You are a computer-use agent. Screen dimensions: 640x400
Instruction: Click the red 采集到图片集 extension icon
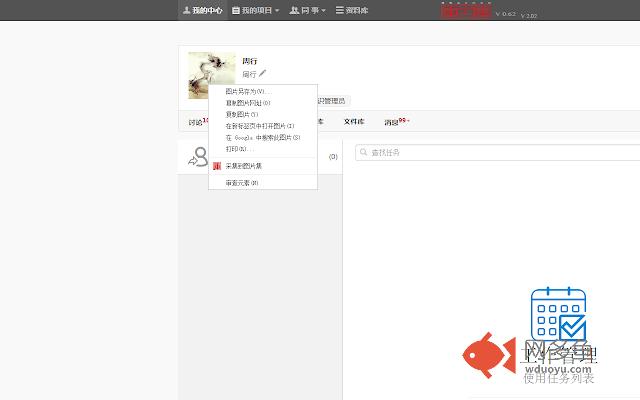pyautogui.click(x=217, y=166)
